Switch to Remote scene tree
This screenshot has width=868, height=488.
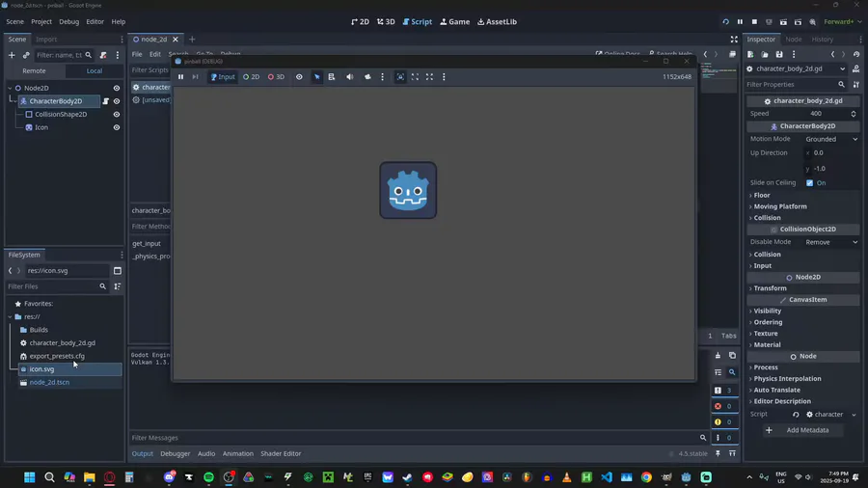pos(35,70)
